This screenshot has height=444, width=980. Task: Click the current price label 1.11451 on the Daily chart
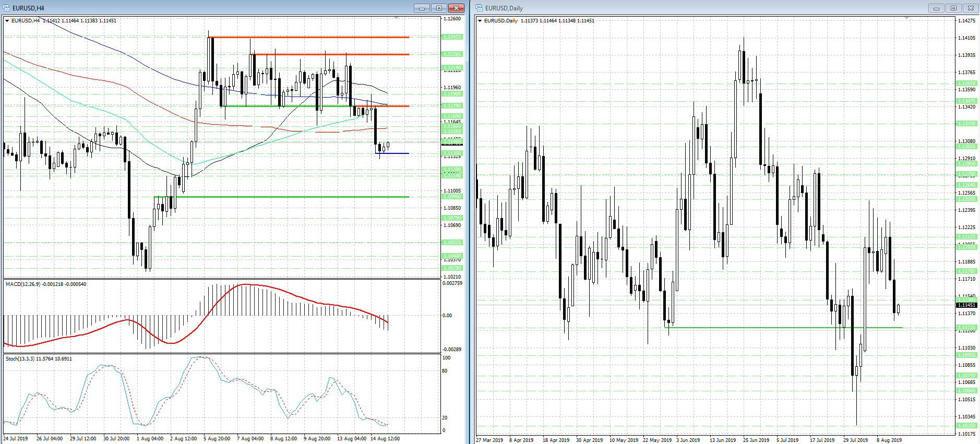click(x=966, y=305)
